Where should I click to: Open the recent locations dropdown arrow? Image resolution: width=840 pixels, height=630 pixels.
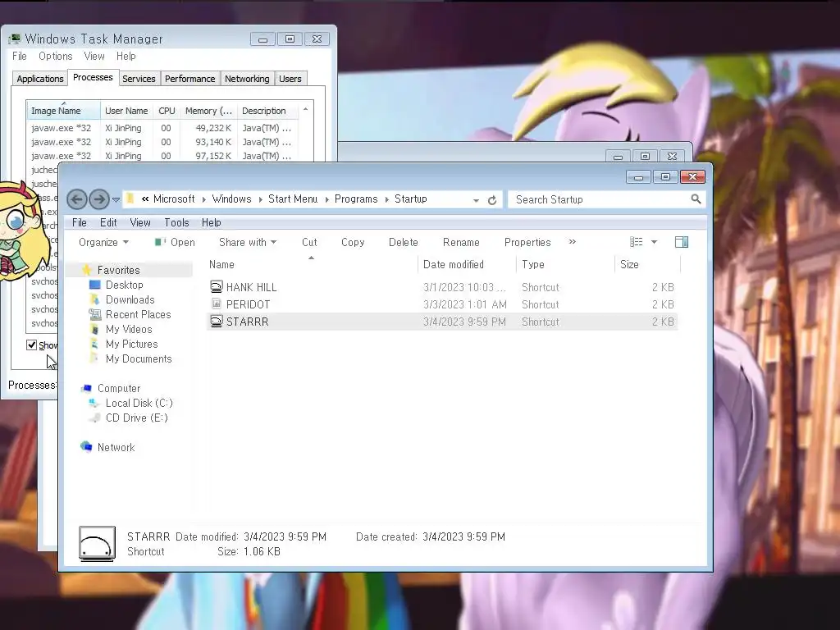[x=116, y=200]
